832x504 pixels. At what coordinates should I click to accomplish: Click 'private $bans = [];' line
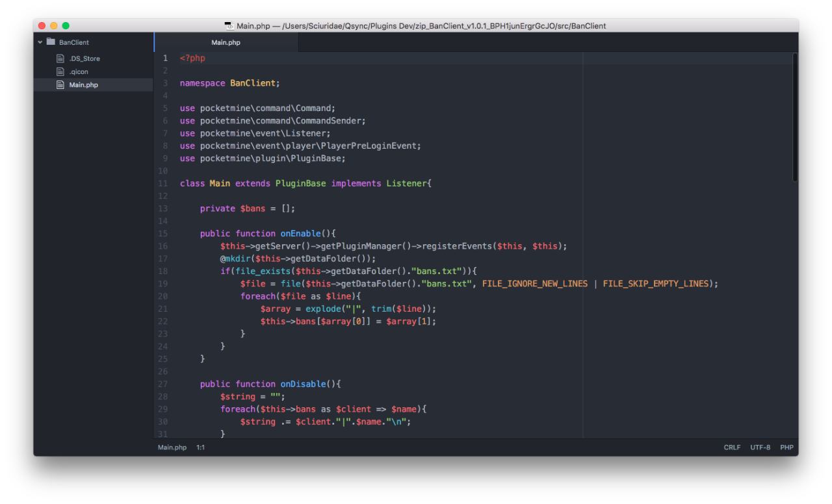point(249,208)
